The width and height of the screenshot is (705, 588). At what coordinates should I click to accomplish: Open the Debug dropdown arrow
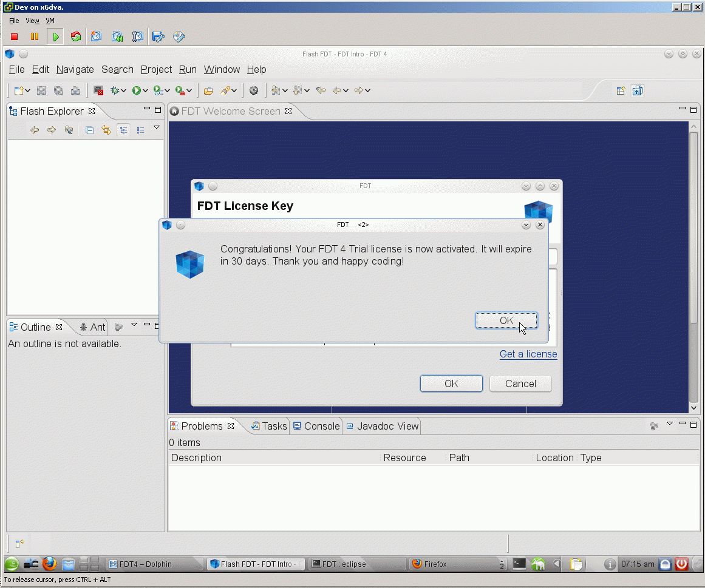click(123, 91)
